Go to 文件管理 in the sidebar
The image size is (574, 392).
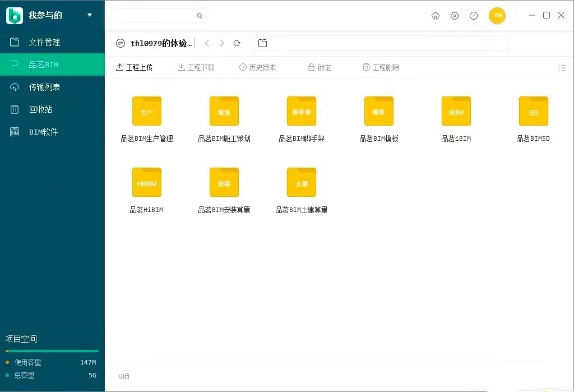coord(44,42)
